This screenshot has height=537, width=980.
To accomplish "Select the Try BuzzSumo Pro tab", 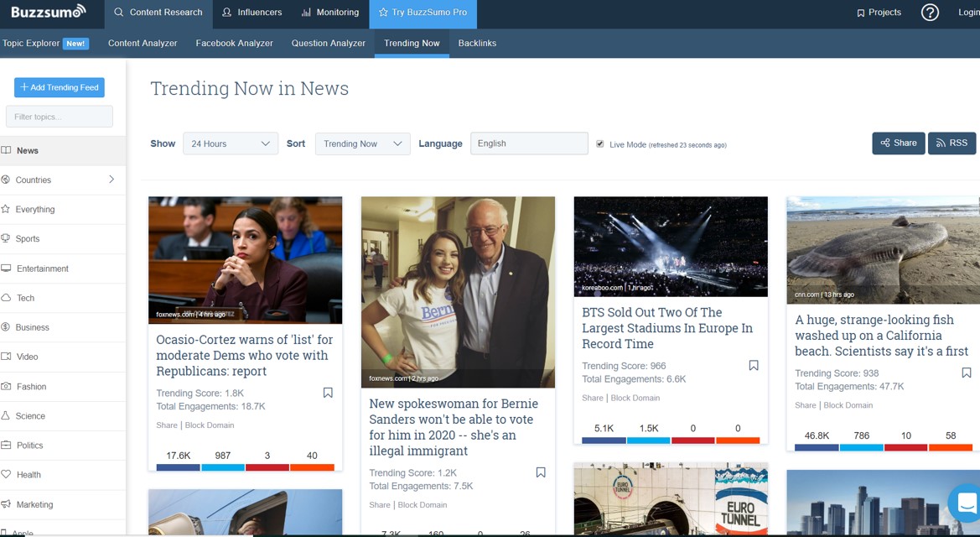I will pyautogui.click(x=423, y=13).
